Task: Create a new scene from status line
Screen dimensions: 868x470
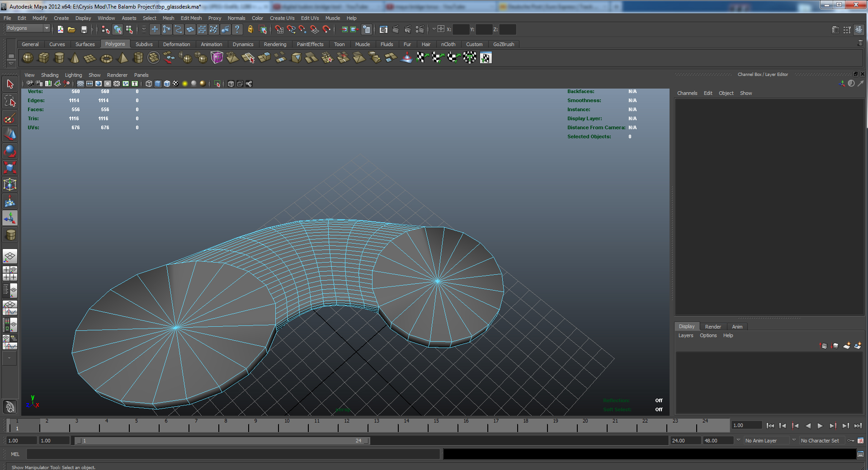Action: pyautogui.click(x=61, y=29)
